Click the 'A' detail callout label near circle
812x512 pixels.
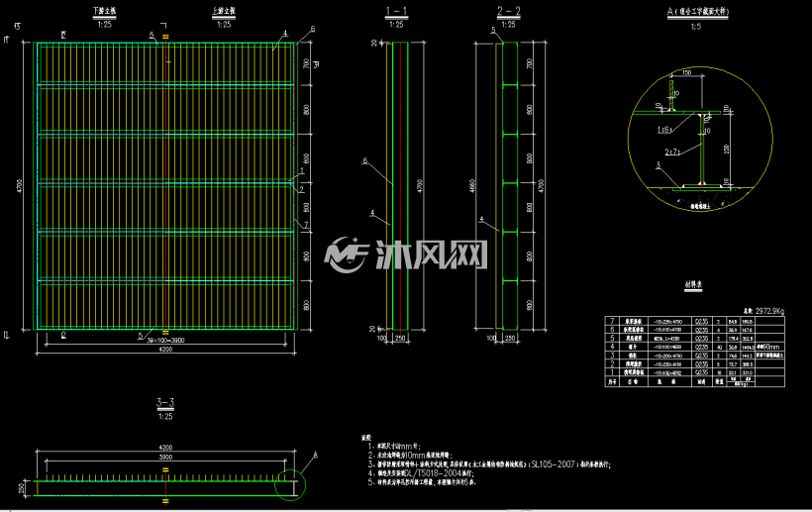(x=315, y=455)
